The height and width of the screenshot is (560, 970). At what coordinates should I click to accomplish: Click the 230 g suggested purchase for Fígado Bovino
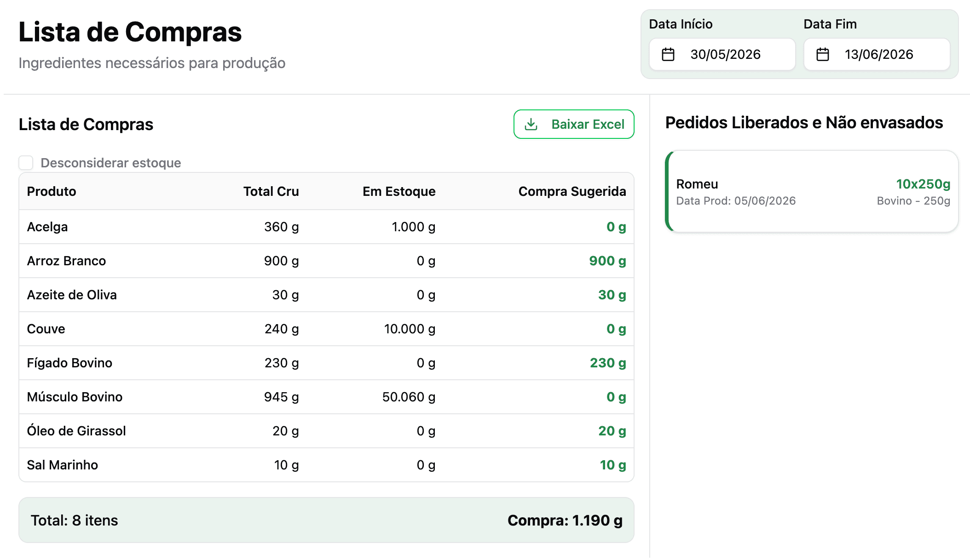608,363
